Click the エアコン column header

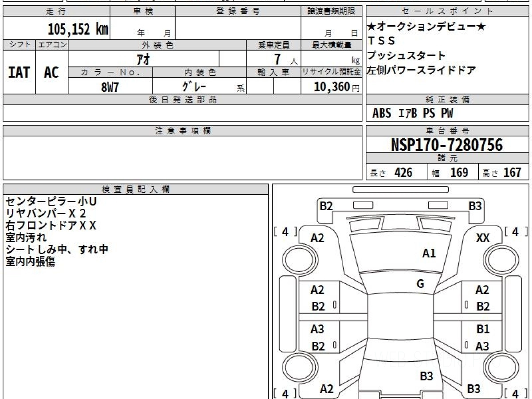[52, 45]
